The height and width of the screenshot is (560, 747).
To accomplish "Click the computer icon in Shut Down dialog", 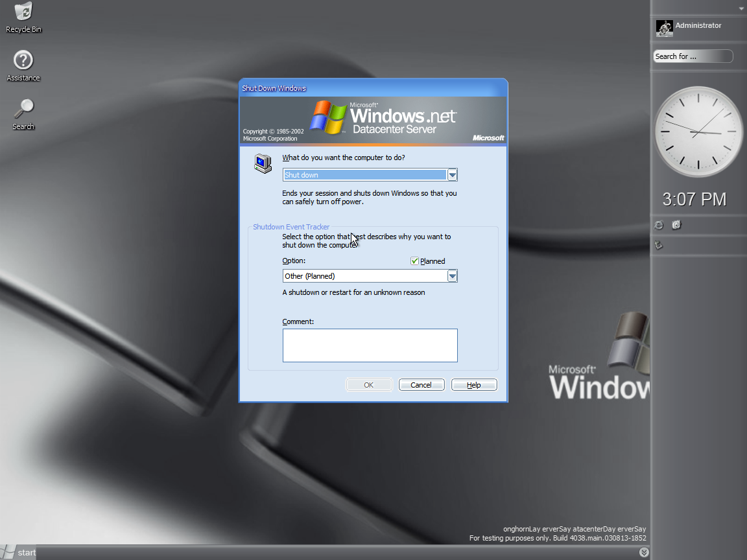I will [263, 163].
